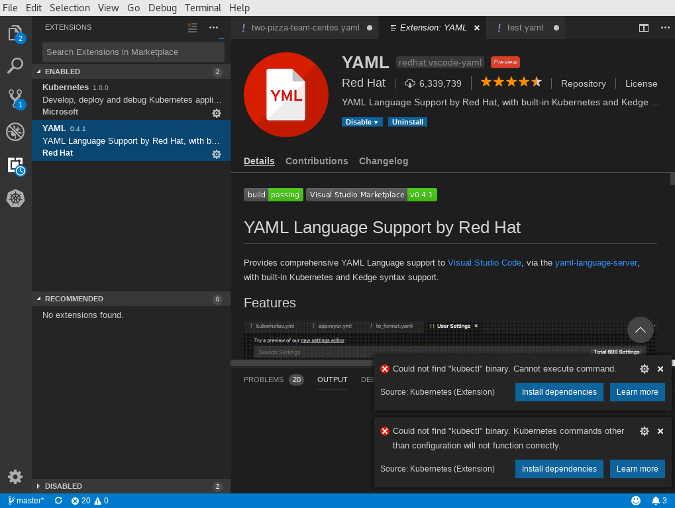Expand the Disabled extensions section
Image resolution: width=675 pixels, height=508 pixels.
[x=38, y=486]
